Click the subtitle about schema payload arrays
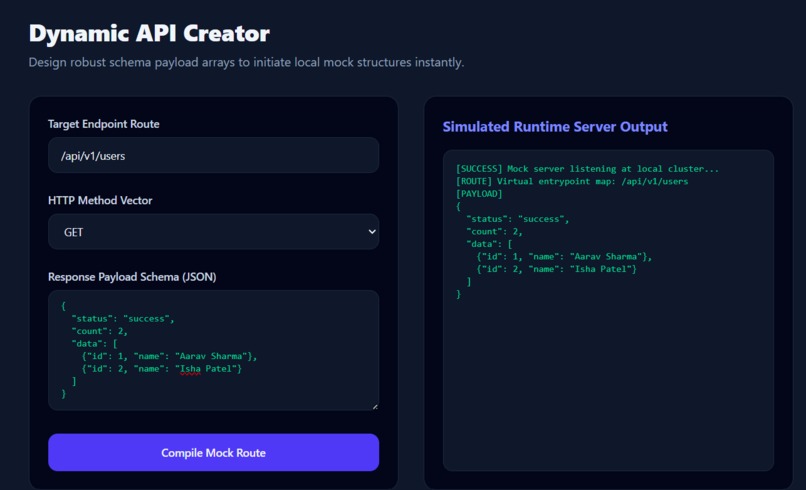 (246, 62)
